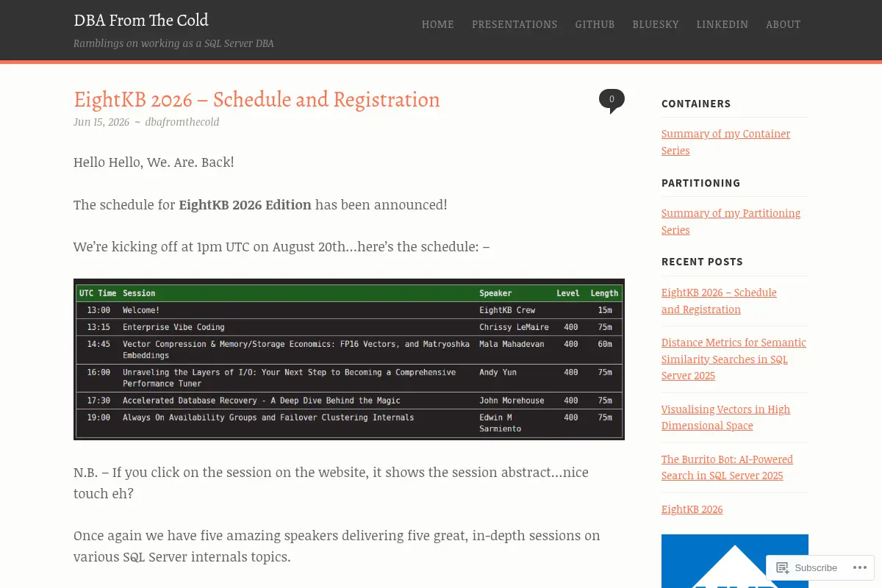
Task: Open Visualising Vectors in High Dimensional Space
Action: tap(725, 417)
